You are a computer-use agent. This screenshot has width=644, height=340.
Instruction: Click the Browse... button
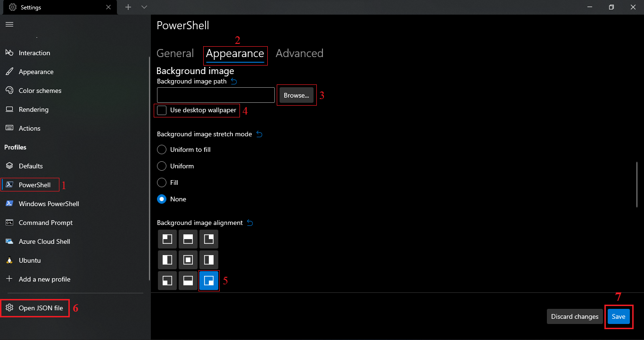point(297,95)
